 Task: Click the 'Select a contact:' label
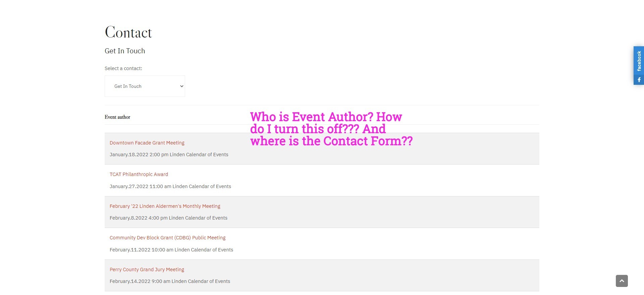[123, 68]
